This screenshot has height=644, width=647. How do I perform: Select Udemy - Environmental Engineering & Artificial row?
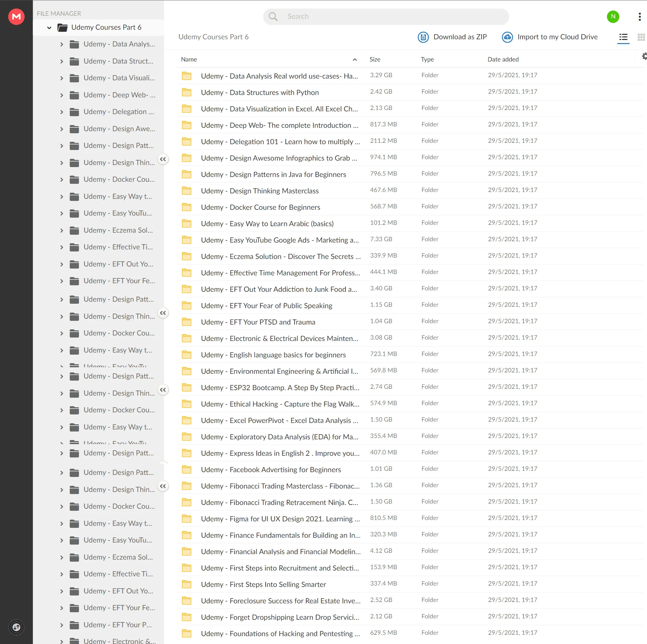pos(409,371)
